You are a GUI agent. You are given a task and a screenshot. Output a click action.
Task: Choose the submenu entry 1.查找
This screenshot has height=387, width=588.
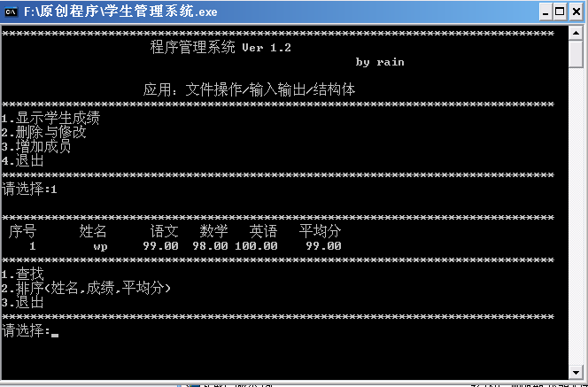click(22, 275)
